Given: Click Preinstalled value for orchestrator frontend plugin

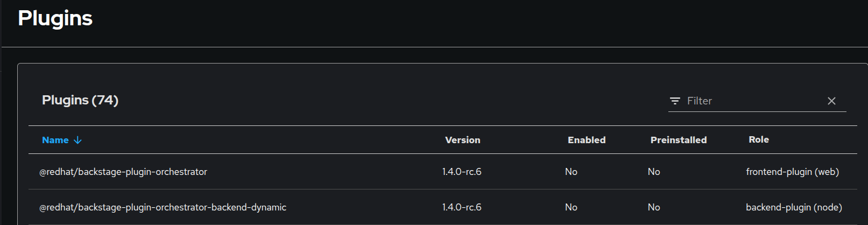Looking at the screenshot, I should tap(654, 172).
